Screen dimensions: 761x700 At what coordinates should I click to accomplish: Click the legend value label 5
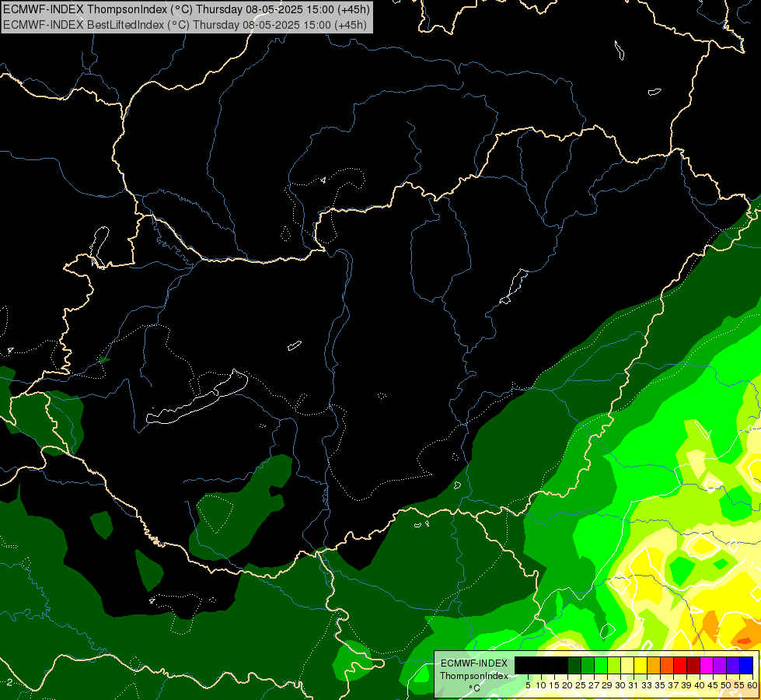pyautogui.click(x=528, y=685)
